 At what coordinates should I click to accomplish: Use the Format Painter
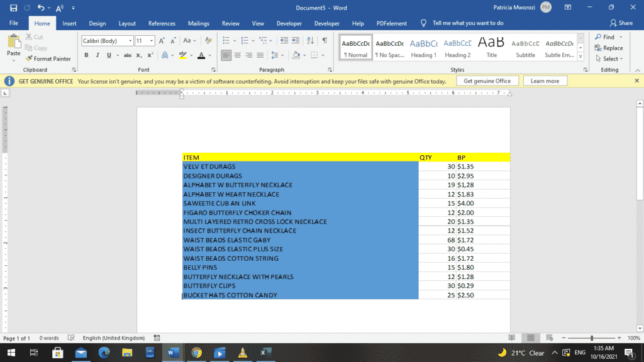point(49,58)
